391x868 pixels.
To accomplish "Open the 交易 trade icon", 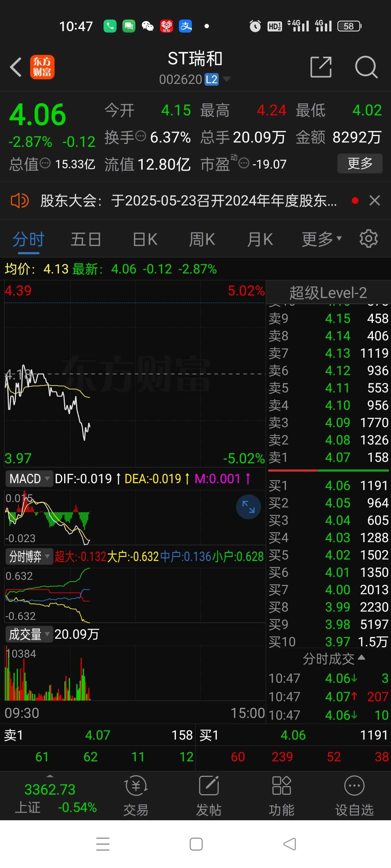I will click(x=136, y=796).
